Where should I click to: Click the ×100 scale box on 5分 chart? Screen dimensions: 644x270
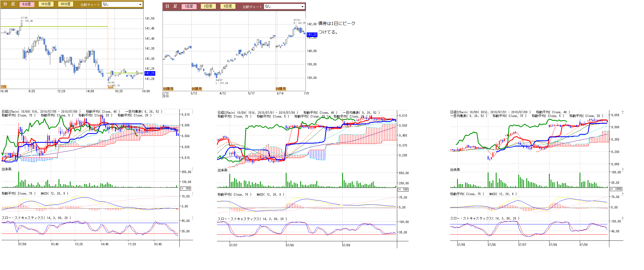(186, 188)
